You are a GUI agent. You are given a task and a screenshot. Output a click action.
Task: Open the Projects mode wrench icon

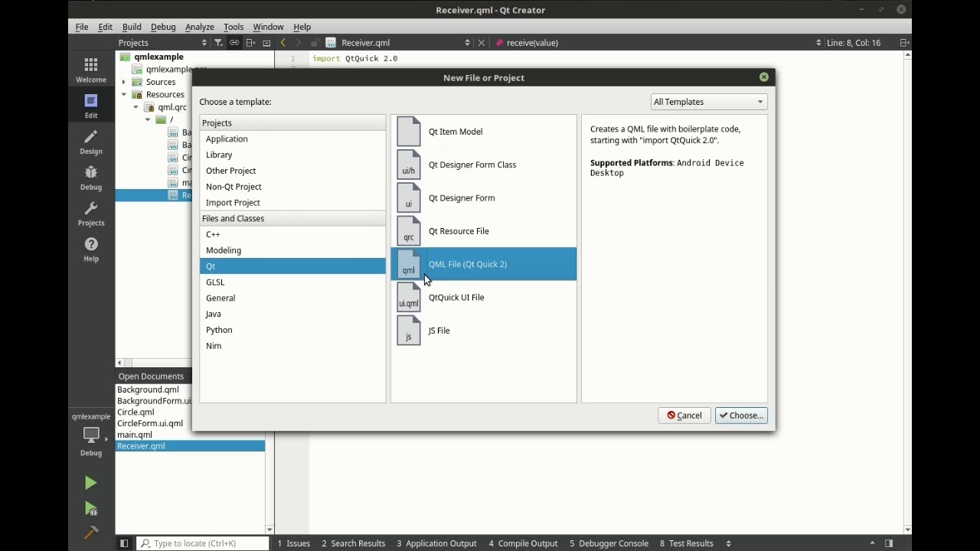point(91,214)
